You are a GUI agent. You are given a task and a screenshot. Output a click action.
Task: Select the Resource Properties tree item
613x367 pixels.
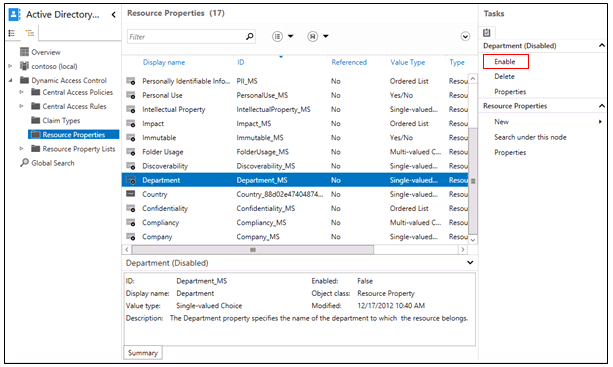pos(73,135)
